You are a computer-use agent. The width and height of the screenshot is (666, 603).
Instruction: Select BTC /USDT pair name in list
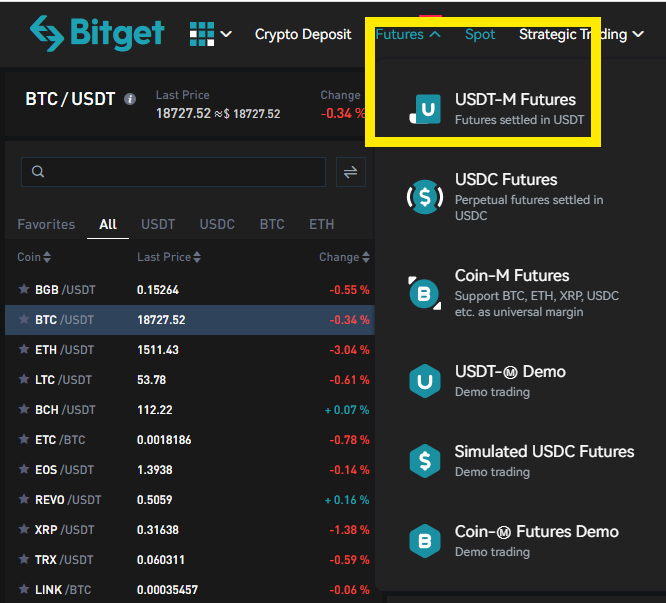[64, 320]
